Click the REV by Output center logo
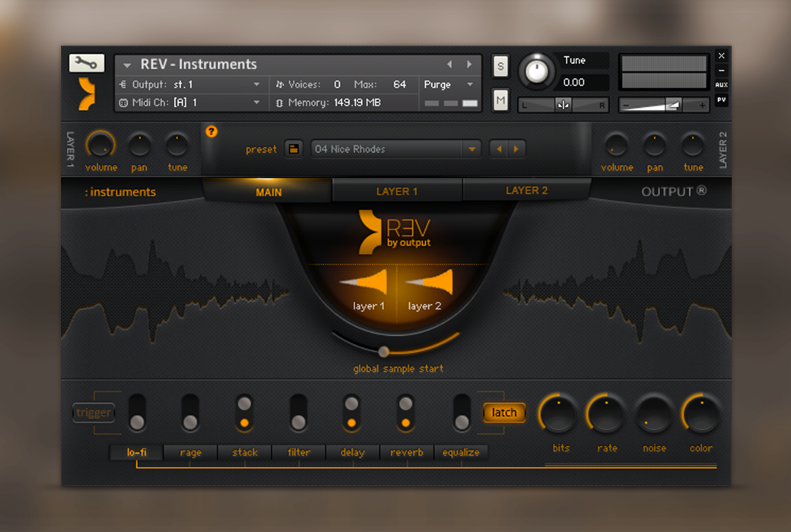This screenshot has height=532, width=791. 395,232
